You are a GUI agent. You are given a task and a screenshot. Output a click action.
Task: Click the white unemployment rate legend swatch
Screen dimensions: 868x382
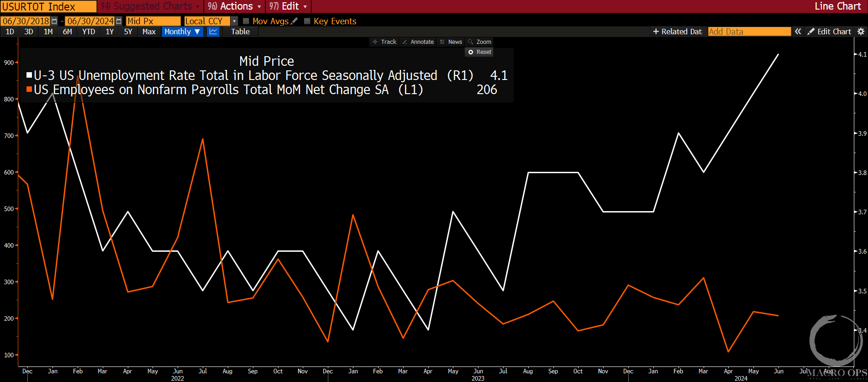(29, 75)
